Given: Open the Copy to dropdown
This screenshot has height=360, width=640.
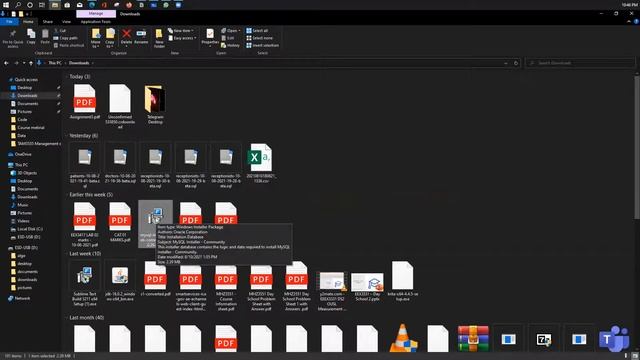Looking at the screenshot, I should click(110, 38).
